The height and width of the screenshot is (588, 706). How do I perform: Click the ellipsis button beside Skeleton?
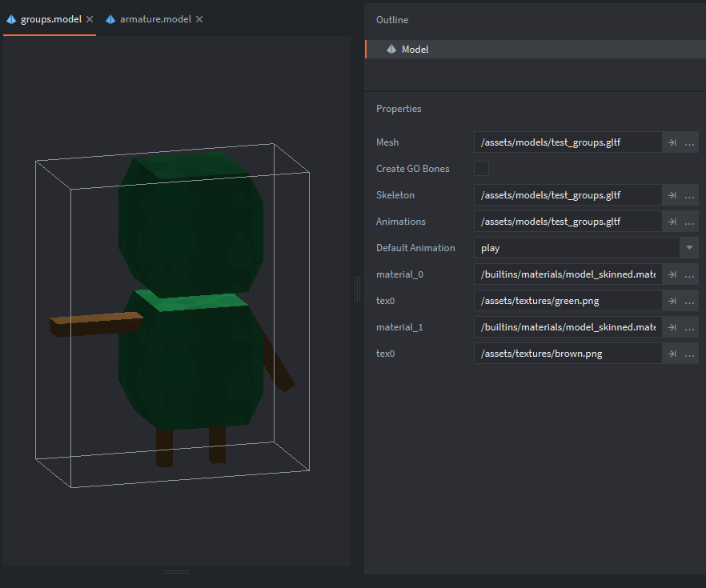(x=690, y=195)
